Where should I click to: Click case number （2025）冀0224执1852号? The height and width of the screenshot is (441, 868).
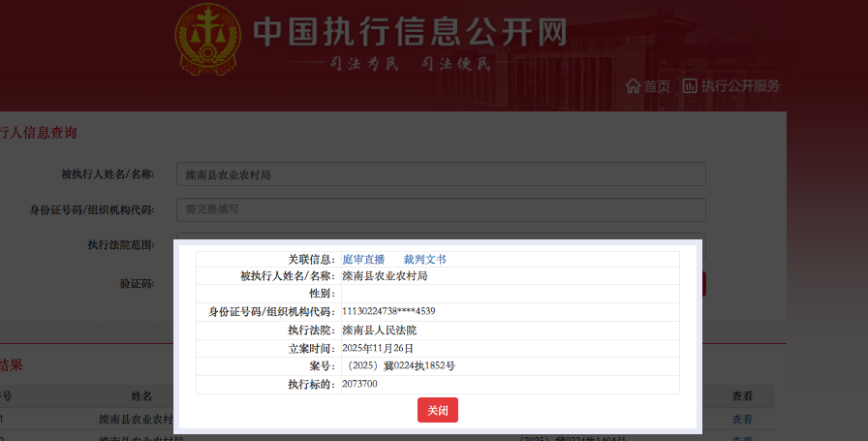click(x=398, y=366)
